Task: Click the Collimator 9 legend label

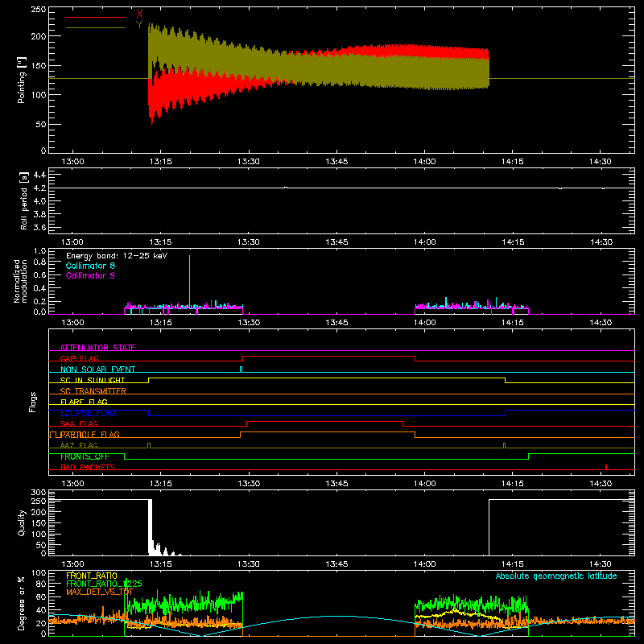Action: [x=90, y=275]
